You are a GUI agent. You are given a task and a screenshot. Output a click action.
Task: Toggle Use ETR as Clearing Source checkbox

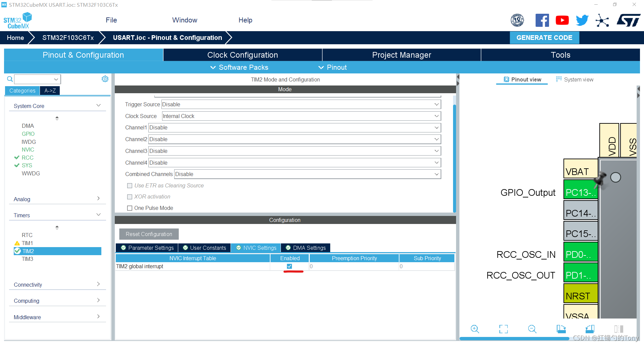130,185
